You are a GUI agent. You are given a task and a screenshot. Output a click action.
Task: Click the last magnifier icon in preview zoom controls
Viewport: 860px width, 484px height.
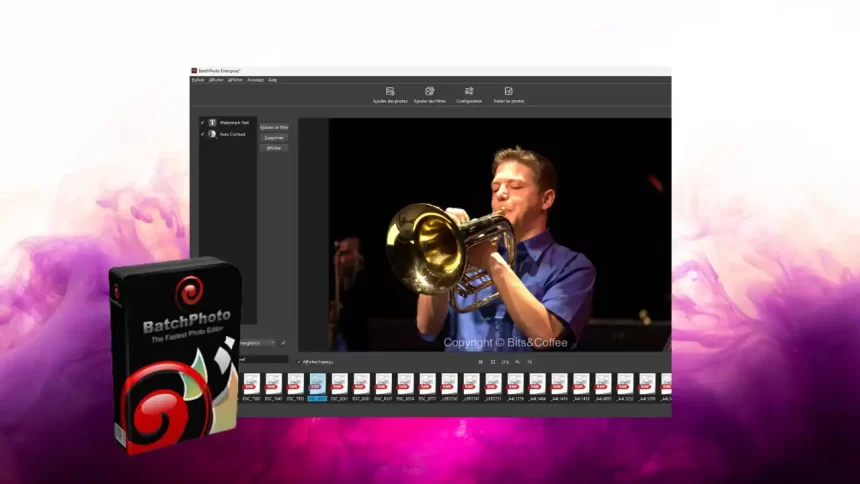[530, 362]
